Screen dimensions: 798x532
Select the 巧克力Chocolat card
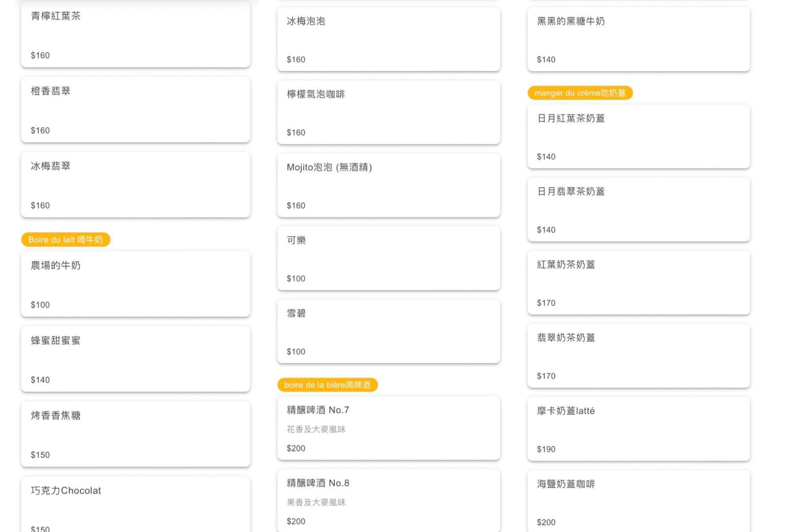click(x=136, y=505)
